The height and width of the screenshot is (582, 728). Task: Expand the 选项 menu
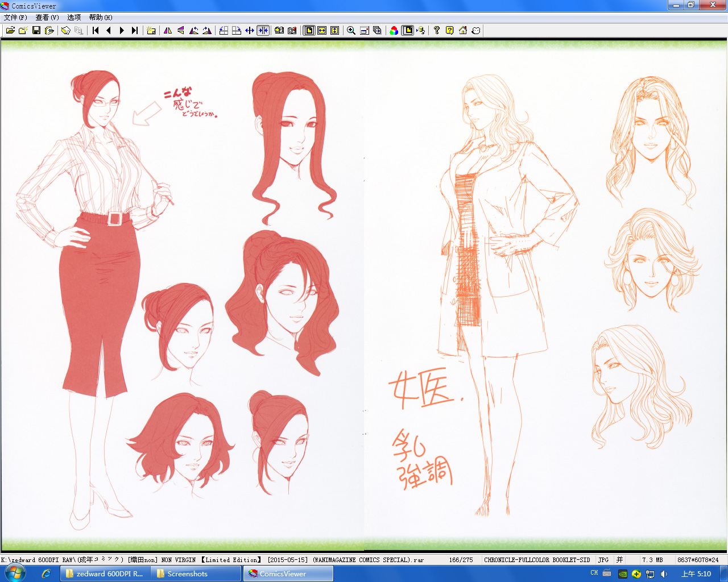(x=74, y=18)
